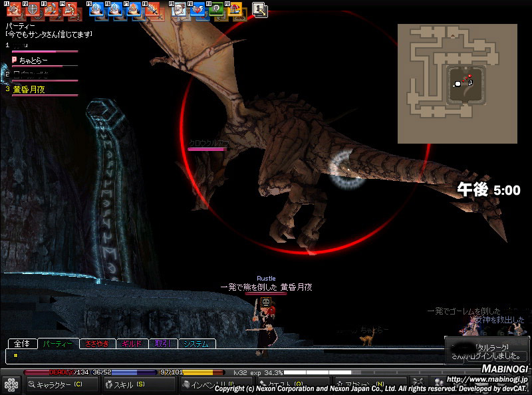Click the party title 今でもサンタさん信じてます

(49, 35)
